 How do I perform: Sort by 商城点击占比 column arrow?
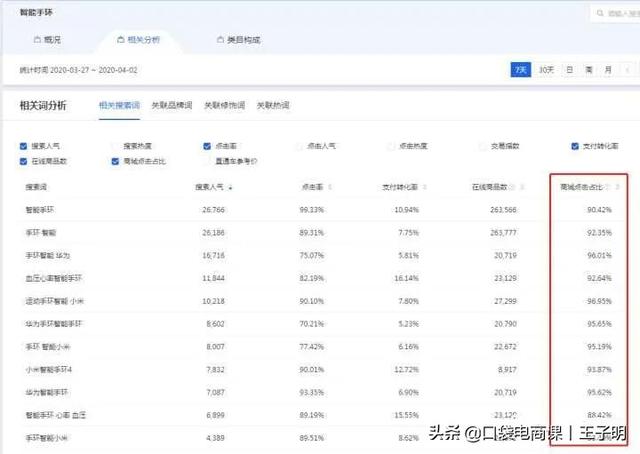pos(618,187)
